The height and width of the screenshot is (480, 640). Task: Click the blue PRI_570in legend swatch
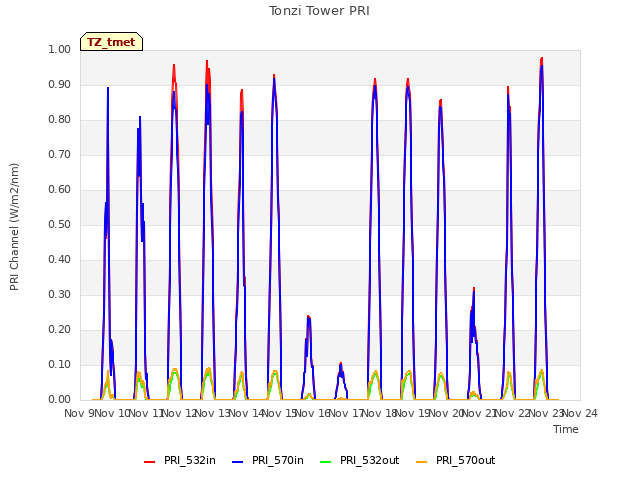point(238,461)
